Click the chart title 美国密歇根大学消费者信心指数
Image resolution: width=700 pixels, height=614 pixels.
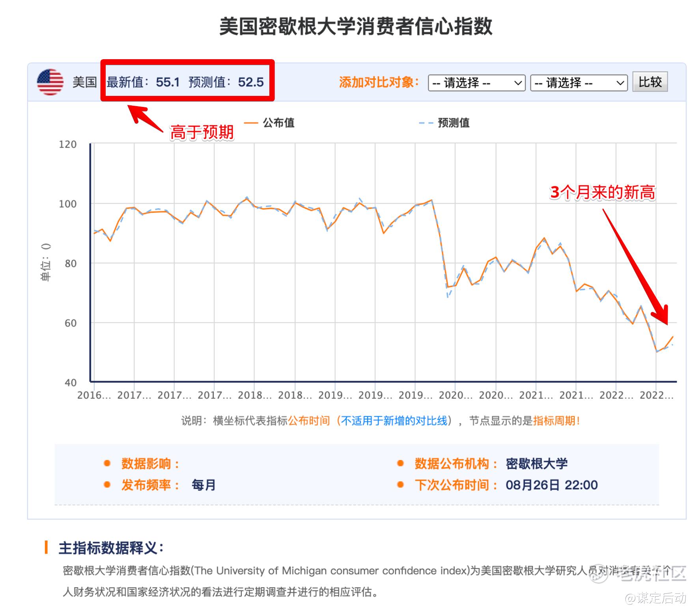click(x=356, y=26)
